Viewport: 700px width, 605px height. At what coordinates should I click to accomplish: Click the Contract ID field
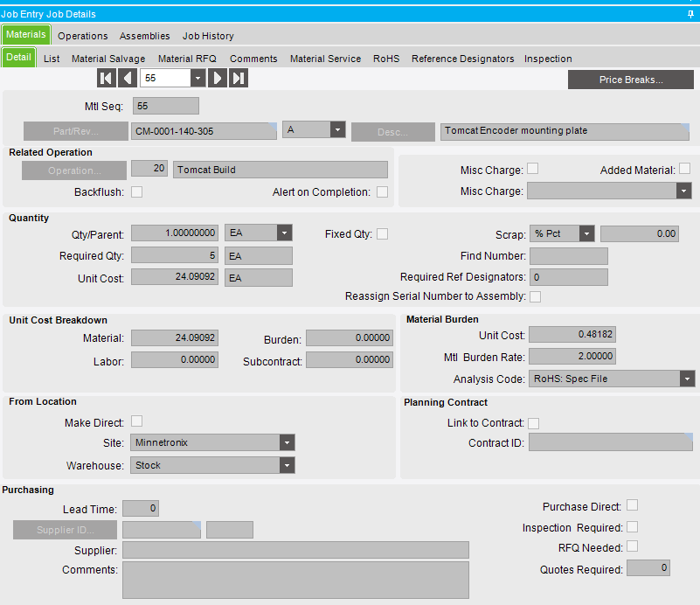611,442
